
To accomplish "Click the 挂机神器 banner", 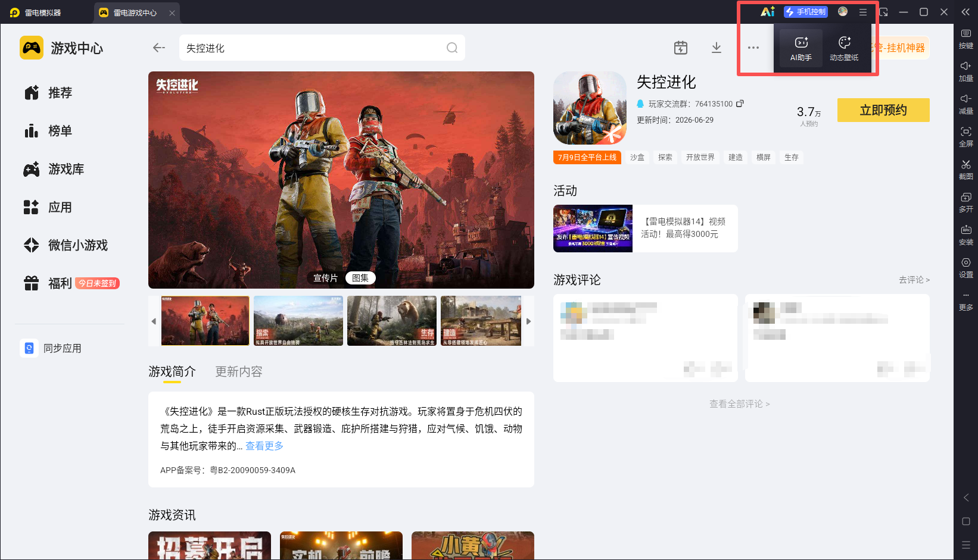I will click(x=901, y=48).
